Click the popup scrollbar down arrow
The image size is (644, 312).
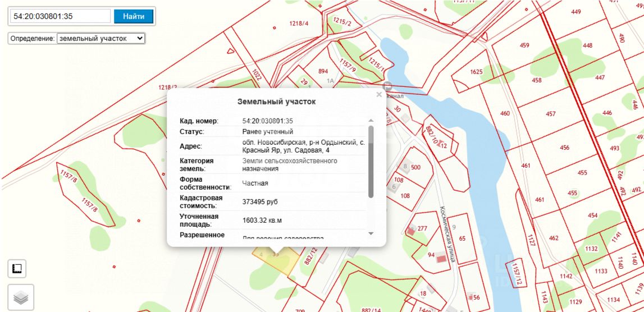[x=371, y=233]
